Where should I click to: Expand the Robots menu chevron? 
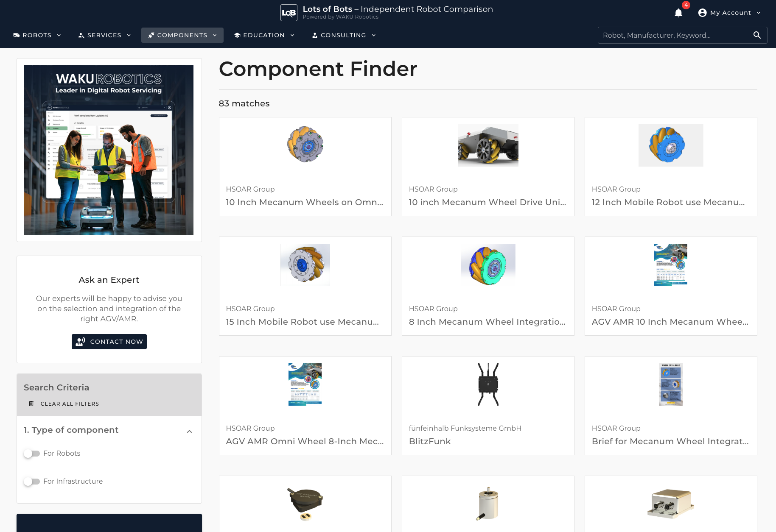point(59,35)
